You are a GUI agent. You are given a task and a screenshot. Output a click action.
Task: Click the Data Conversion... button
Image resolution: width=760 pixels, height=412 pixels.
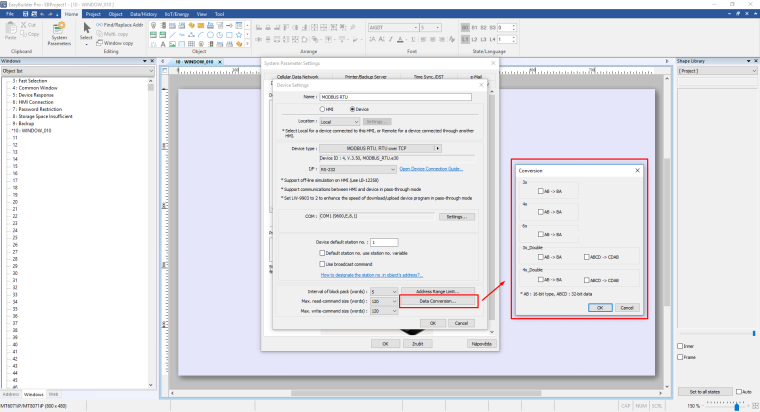[x=437, y=301]
